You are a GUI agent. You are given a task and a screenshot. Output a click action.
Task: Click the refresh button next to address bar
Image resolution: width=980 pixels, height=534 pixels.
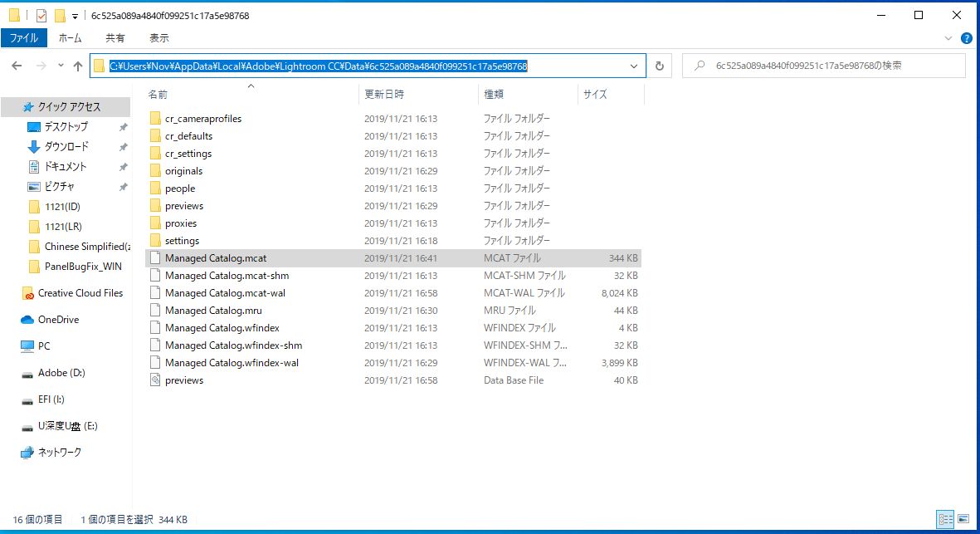point(660,66)
